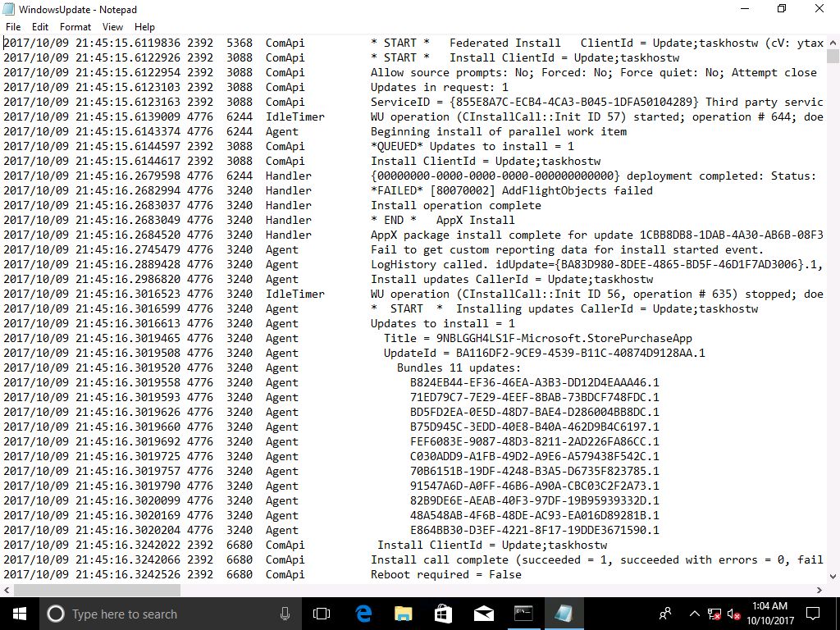Click "*QUEUED* Updates to install = 1"
The width and height of the screenshot is (840, 630).
click(x=472, y=146)
